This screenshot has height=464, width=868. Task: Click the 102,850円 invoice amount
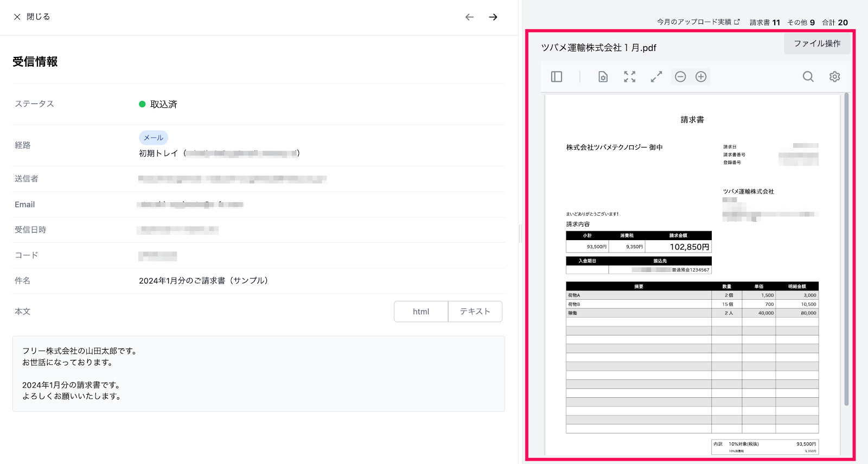coord(689,247)
